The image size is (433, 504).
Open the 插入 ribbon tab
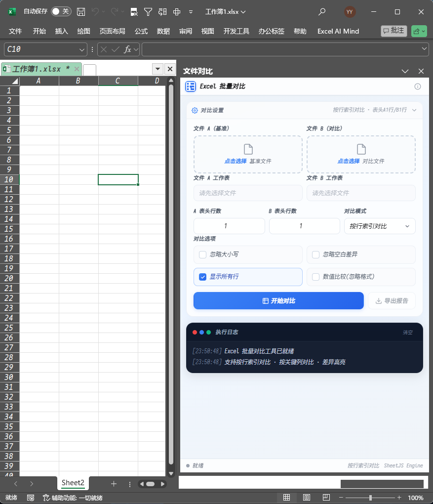pos(61,31)
